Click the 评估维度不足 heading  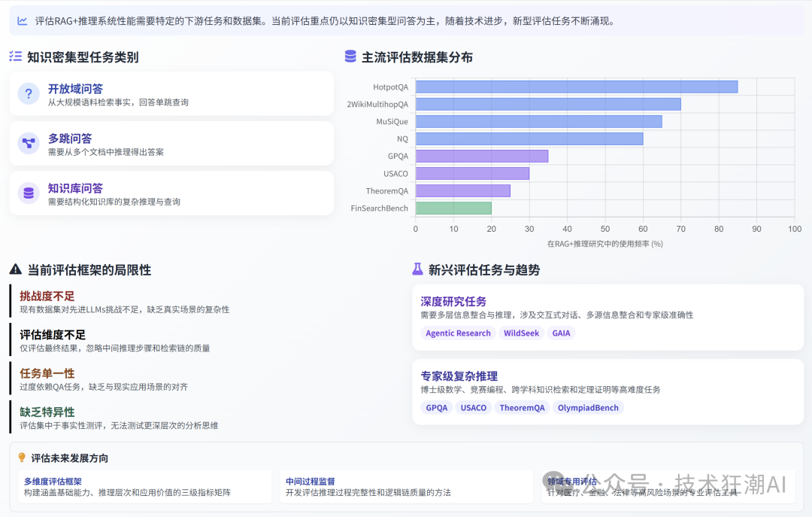click(53, 335)
